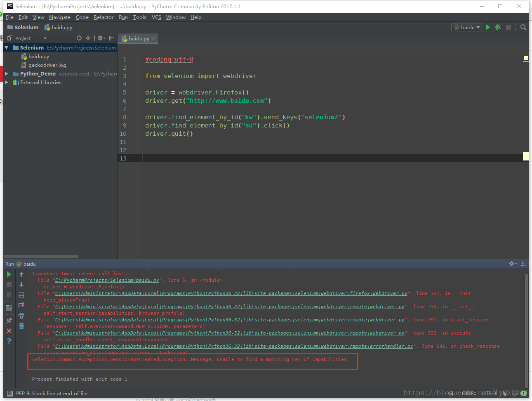Click line number 5 in gutter

[125, 92]
